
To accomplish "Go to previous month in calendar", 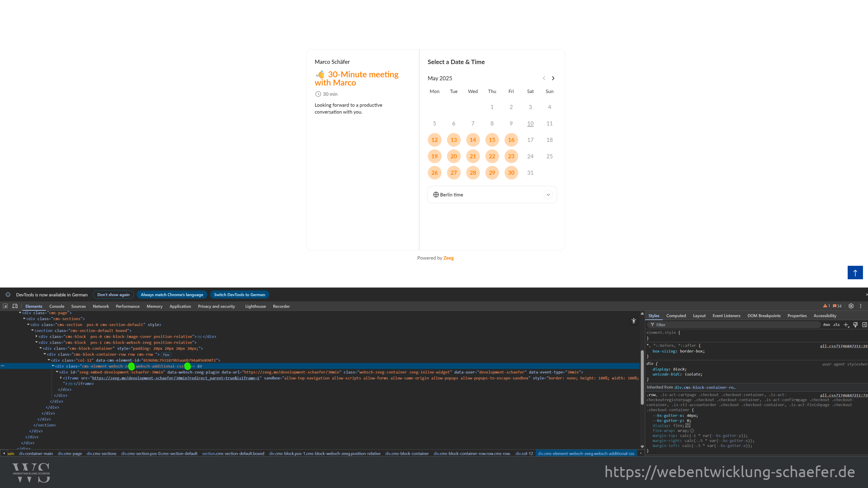I will (x=544, y=78).
